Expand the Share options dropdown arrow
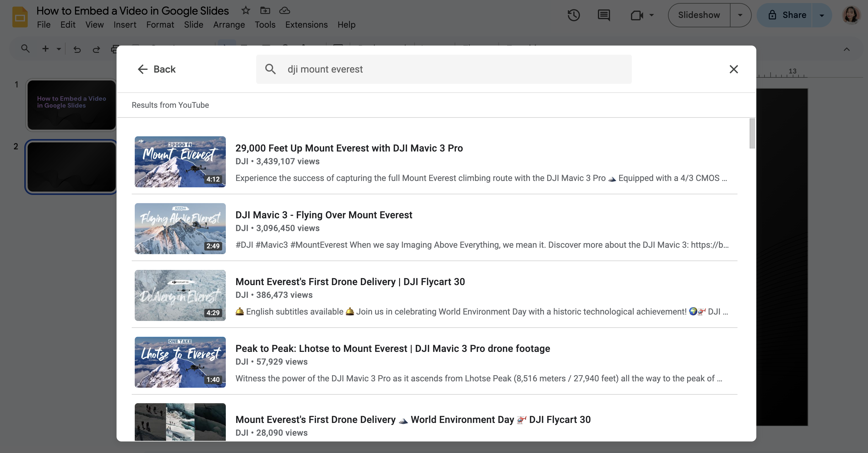Screen dimensions: 868x453 click(822, 15)
